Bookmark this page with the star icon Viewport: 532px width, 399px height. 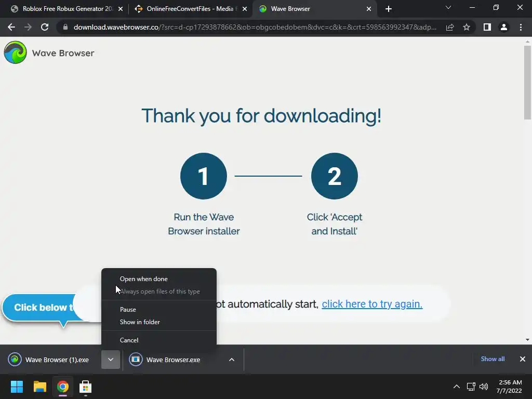tap(467, 27)
